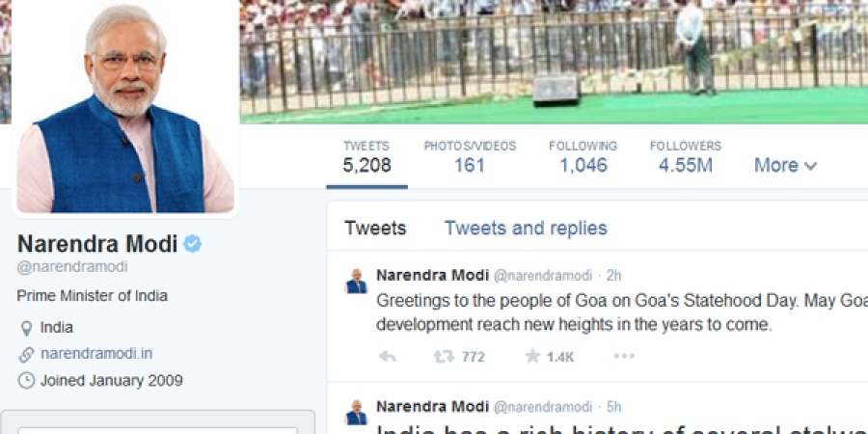This screenshot has height=434, width=868.
Task: Open the Following count of 1,046
Action: point(583,156)
